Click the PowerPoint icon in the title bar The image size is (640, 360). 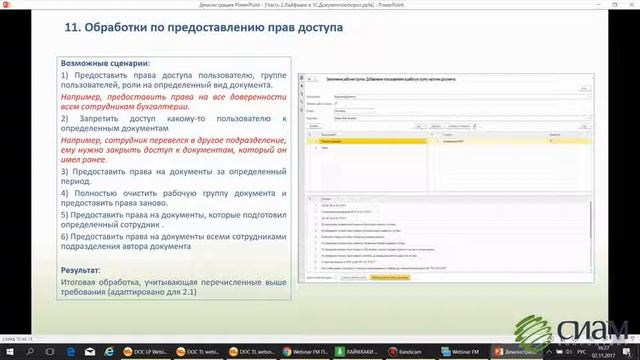pos(6,4)
